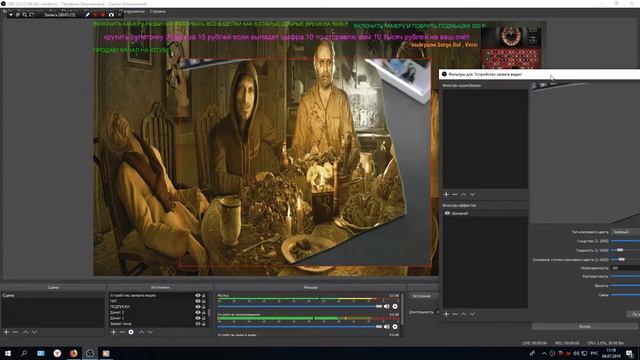Remove an audio filter with the minus icon

coord(455,195)
